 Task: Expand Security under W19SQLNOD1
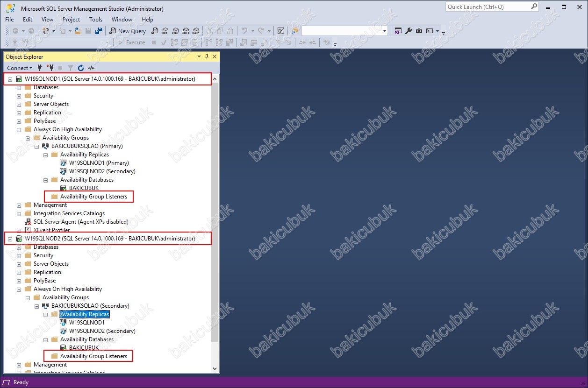click(x=19, y=96)
